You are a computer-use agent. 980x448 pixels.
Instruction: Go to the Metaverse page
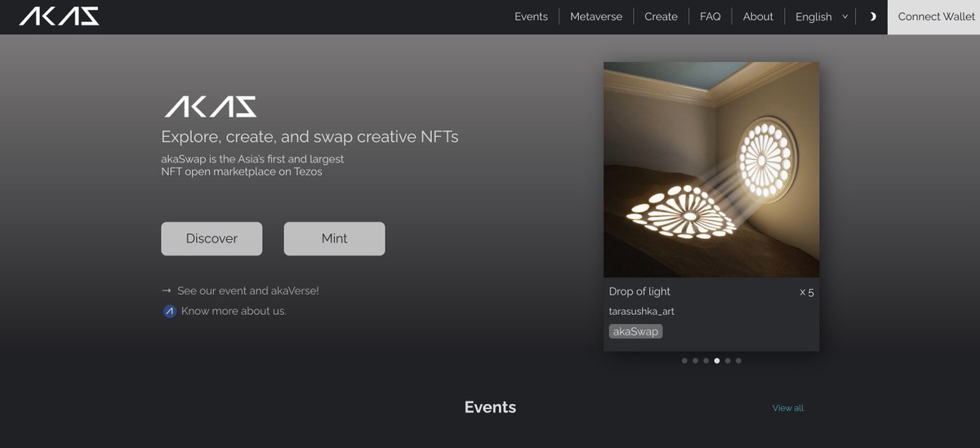596,16
